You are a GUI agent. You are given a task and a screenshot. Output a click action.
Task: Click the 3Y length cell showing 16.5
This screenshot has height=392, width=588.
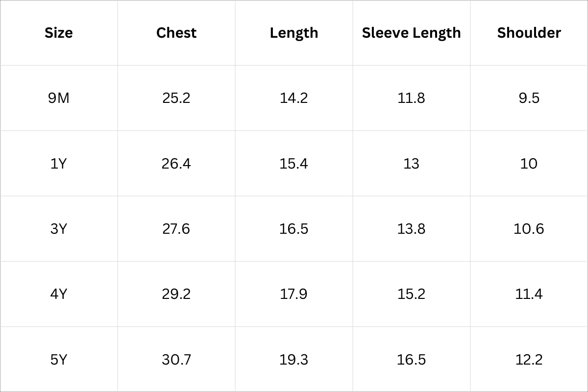294,229
